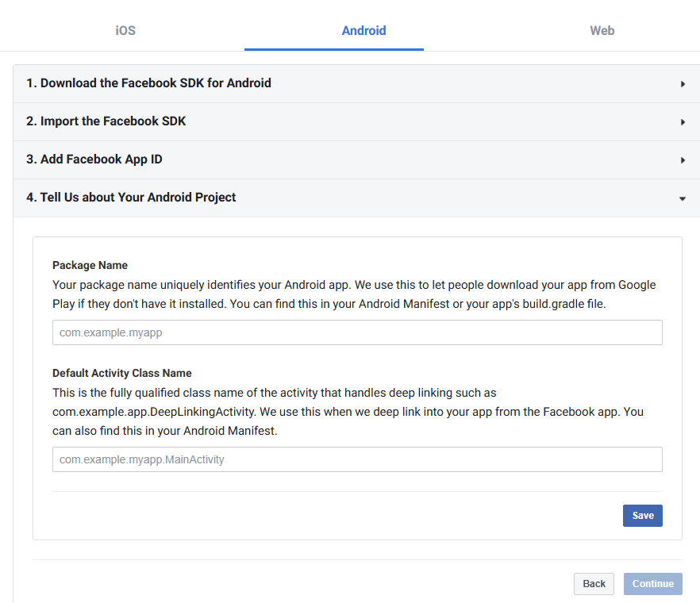Viewport: 700px width, 603px height.
Task: Focus the Default Activity Class Name input field
Action: pos(357,459)
